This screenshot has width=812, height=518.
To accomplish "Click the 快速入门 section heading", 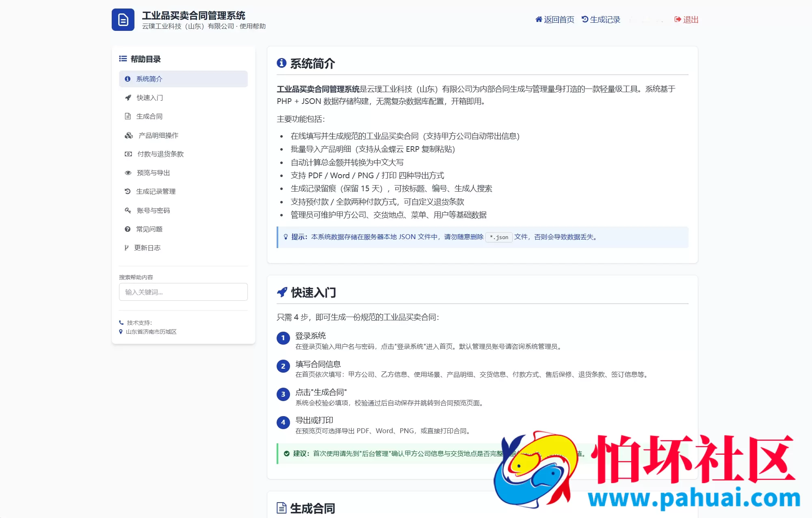I will 313,292.
